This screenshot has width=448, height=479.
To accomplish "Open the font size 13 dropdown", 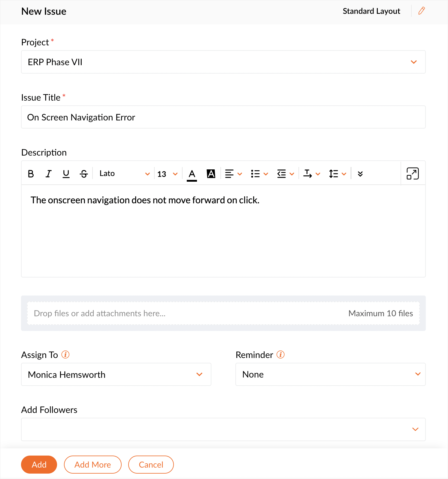I will click(167, 174).
